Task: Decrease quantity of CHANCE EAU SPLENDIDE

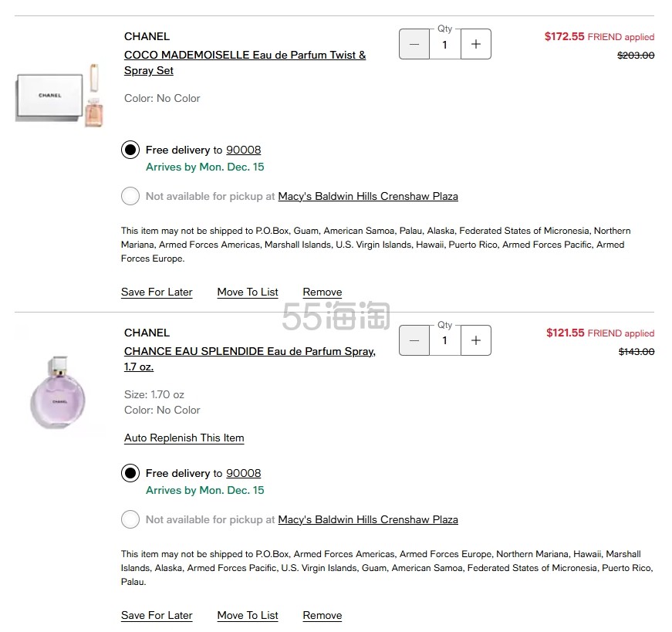Action: click(x=414, y=340)
